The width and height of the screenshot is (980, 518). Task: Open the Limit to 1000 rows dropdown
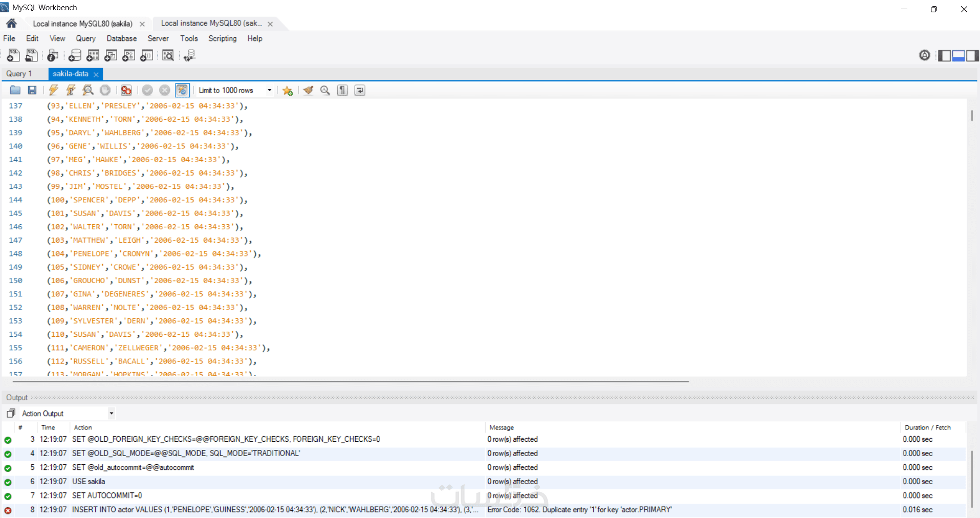(235, 91)
